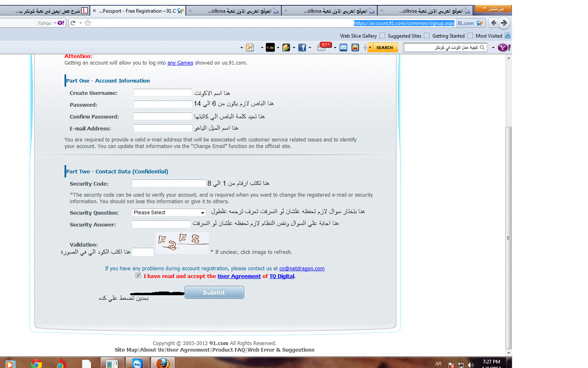Switch to the Passport - Free Registration tab
Screen dimensions: 588x368
click(x=138, y=11)
